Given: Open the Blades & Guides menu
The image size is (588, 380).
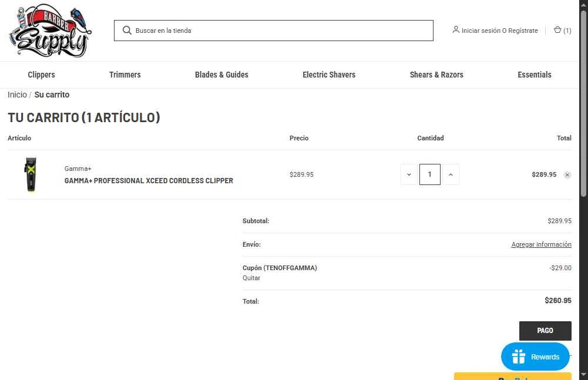Looking at the screenshot, I should (221, 75).
